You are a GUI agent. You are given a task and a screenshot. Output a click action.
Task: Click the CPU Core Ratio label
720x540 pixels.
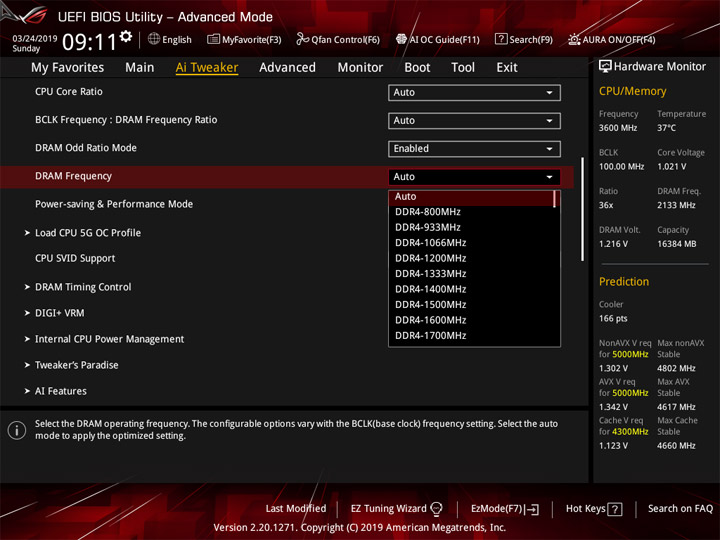(x=69, y=92)
